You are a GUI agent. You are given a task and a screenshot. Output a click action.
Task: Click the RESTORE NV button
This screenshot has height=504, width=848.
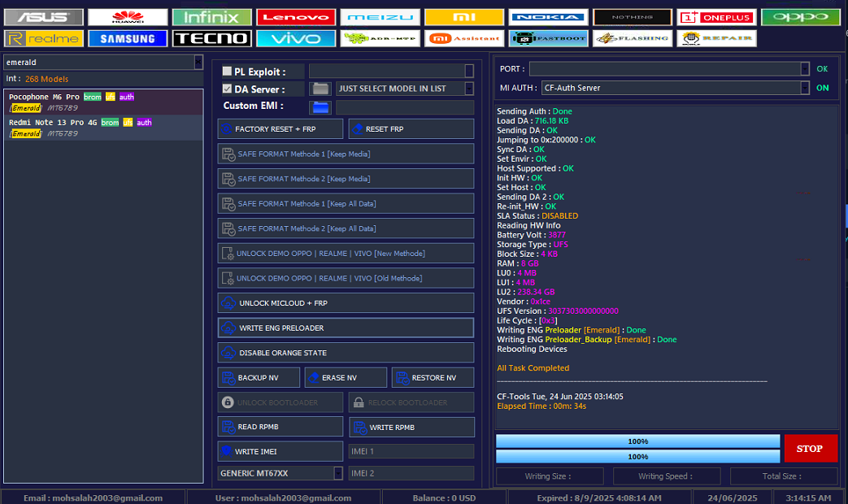tap(433, 377)
